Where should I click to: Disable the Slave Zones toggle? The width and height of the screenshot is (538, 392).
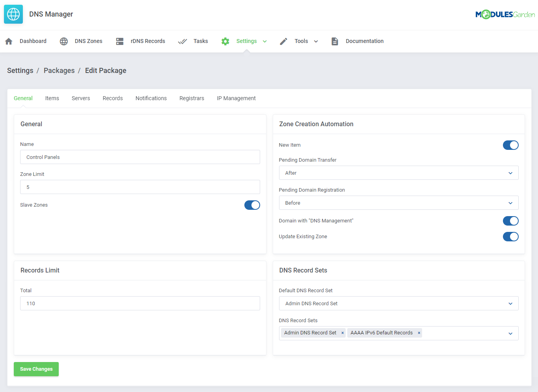coord(252,205)
